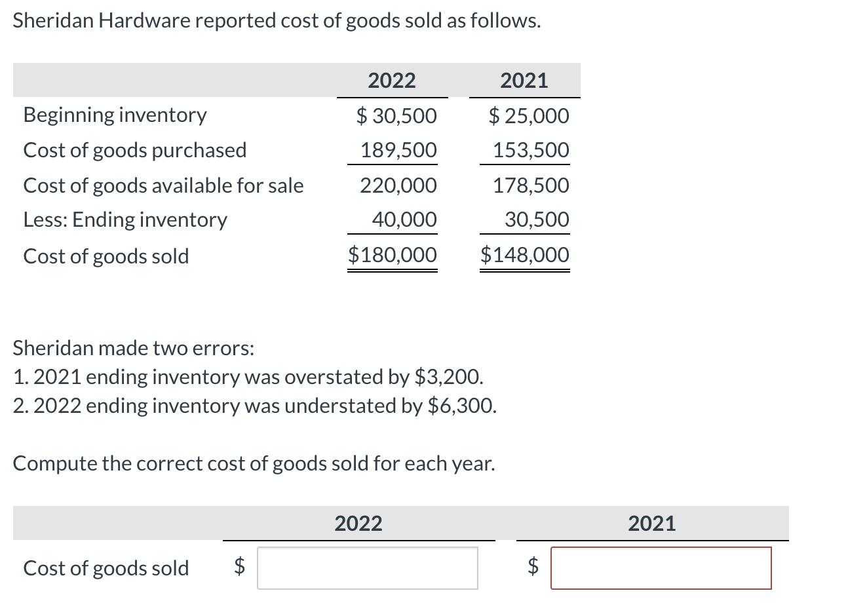Click the 2021 cost of goods sold answer field
This screenshot has height=616, width=848.
coord(661,568)
